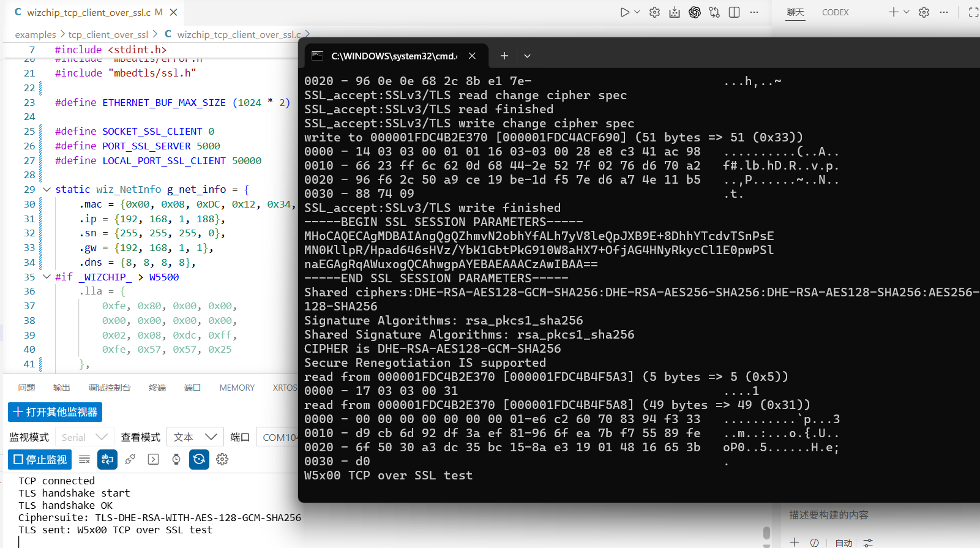Expand the new chat dropdown chevron
The height and width of the screenshot is (548, 980).
point(907,12)
